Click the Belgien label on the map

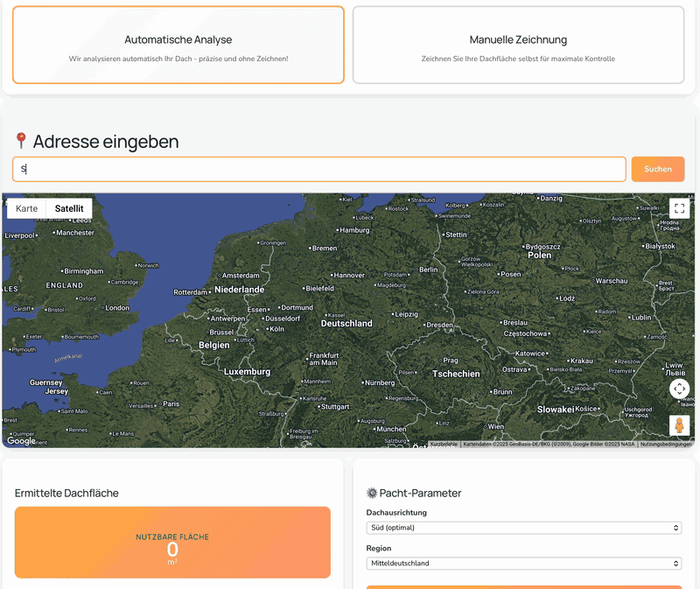[214, 345]
